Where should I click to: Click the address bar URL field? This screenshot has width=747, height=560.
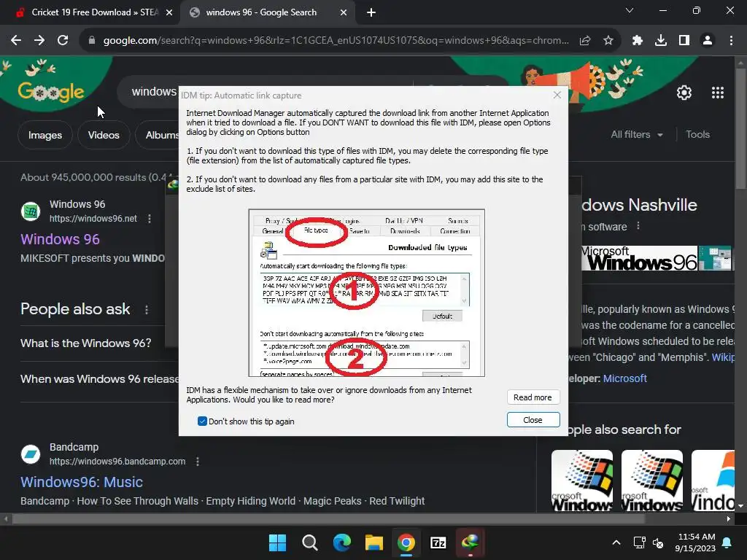(336, 41)
